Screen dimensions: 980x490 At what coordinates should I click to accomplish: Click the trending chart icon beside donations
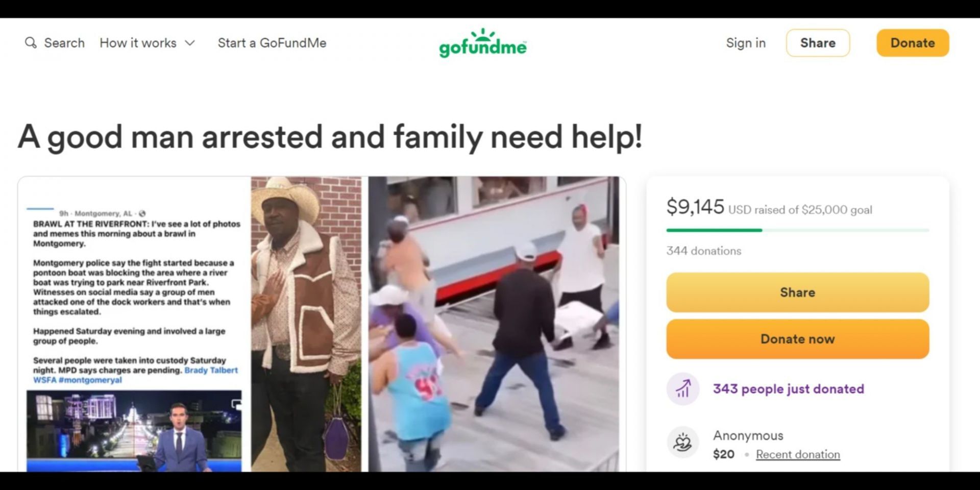click(682, 389)
